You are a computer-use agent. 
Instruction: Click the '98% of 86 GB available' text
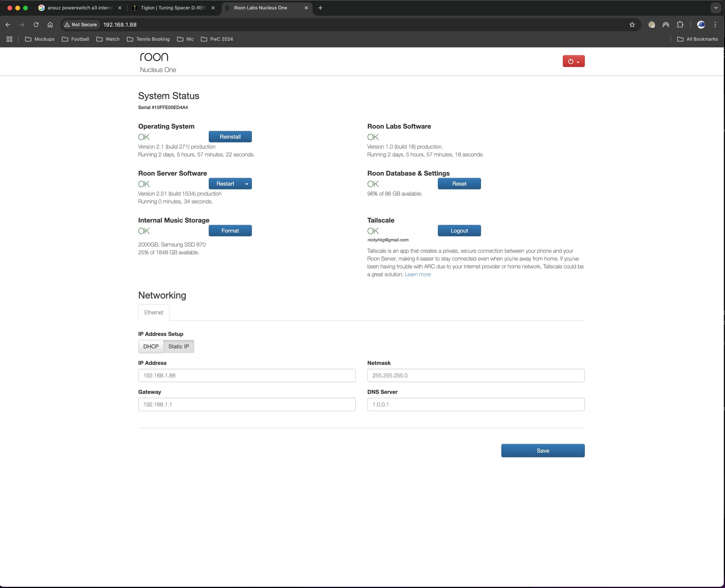(x=395, y=194)
